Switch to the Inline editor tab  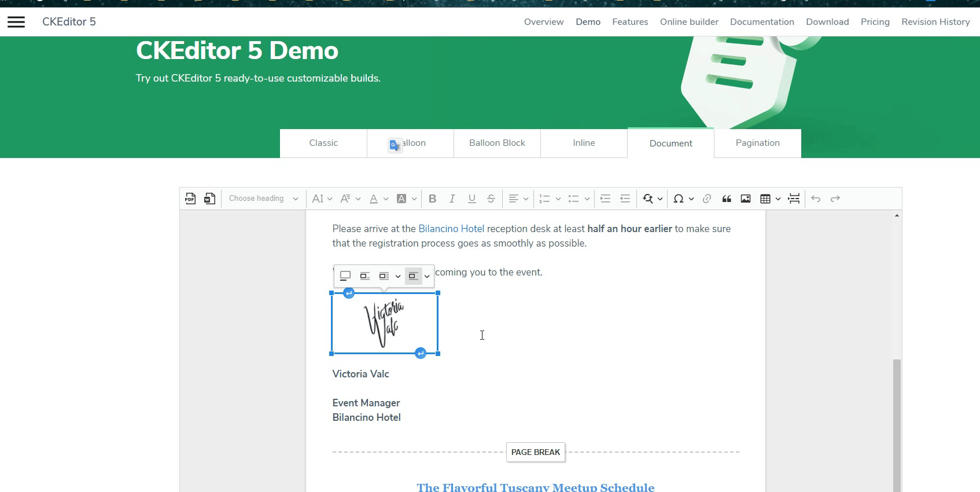click(584, 143)
